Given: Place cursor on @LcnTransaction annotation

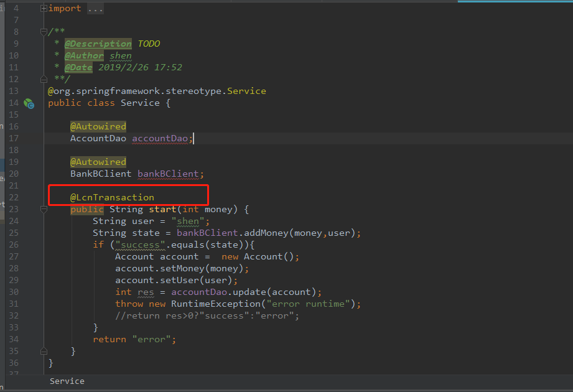Looking at the screenshot, I should [x=112, y=197].
